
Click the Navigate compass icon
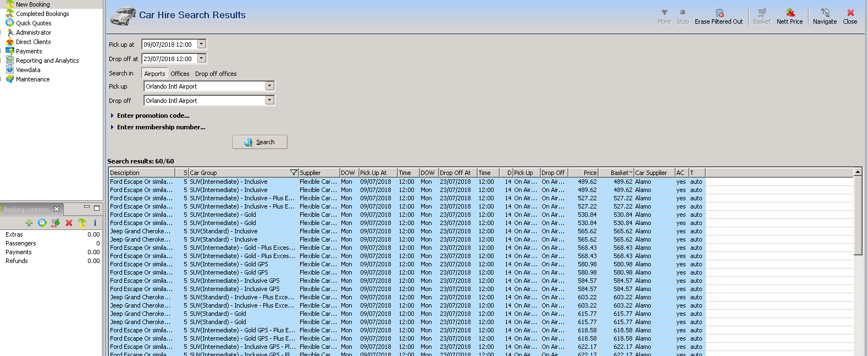[x=825, y=13]
